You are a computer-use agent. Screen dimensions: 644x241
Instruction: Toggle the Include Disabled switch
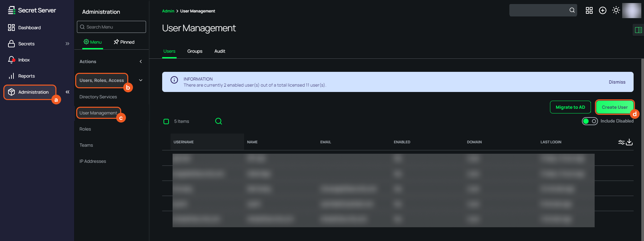(590, 121)
